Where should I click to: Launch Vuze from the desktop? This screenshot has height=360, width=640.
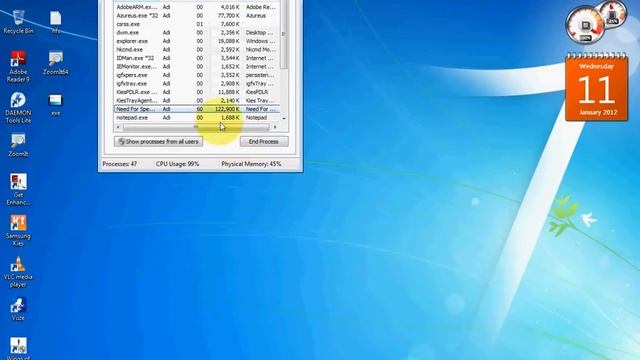(18, 309)
